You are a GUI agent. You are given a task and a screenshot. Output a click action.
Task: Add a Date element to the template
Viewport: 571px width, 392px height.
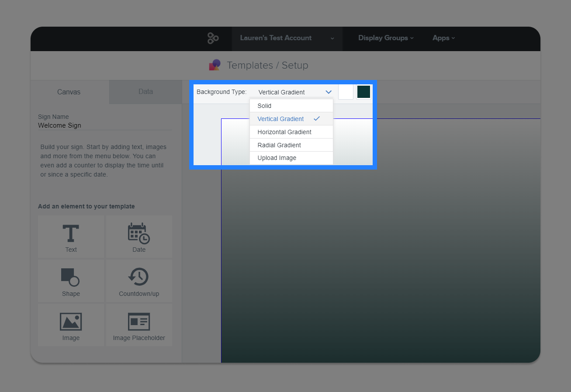coord(138,236)
